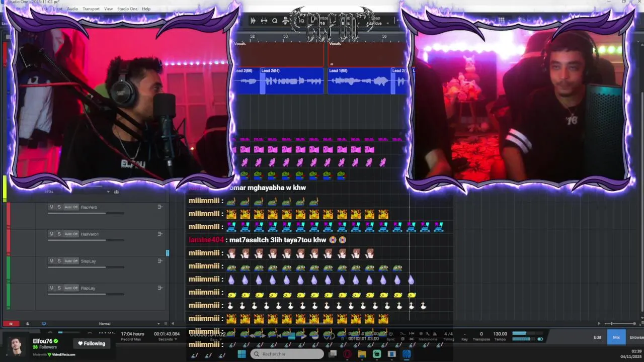The width and height of the screenshot is (644, 362).
Task: Solo the HallVerb1 channel
Action: click(x=59, y=234)
